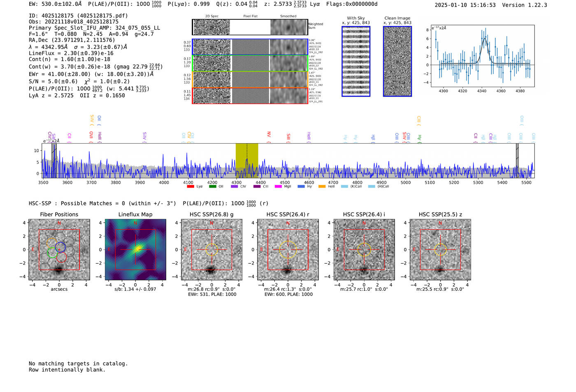Click the 'Version 1.22.3' text
The width and height of the screenshot is (576, 392).
pos(525,5)
